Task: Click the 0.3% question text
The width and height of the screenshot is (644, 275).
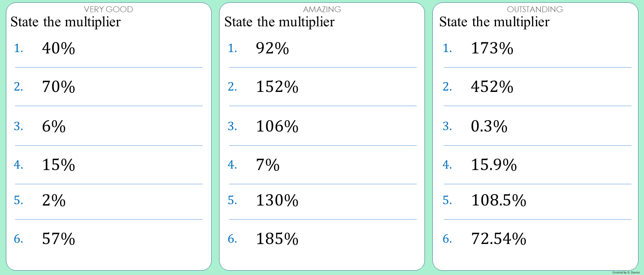Action: click(489, 126)
